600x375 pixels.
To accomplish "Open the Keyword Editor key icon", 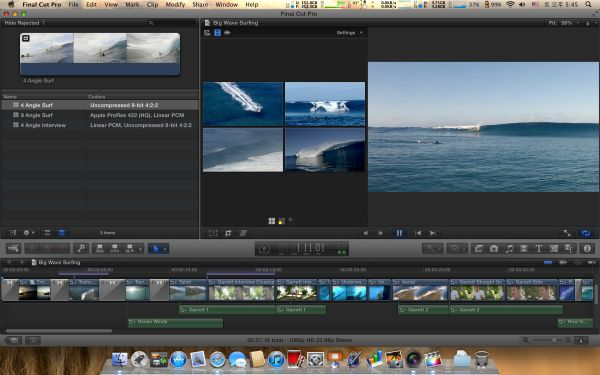I will point(81,249).
